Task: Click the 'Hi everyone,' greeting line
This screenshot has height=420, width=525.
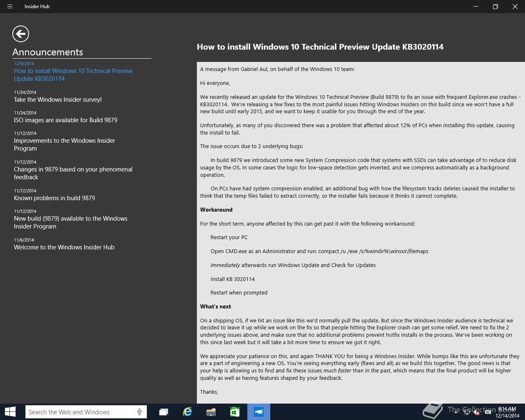Action: click(x=215, y=83)
